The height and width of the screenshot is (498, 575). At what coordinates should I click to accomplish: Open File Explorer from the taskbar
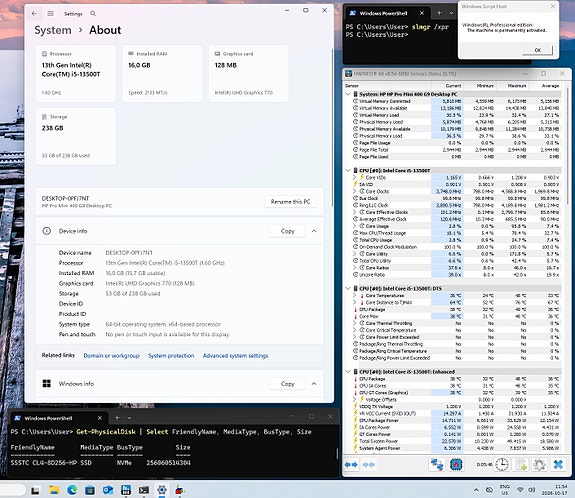pyautogui.click(x=54, y=490)
